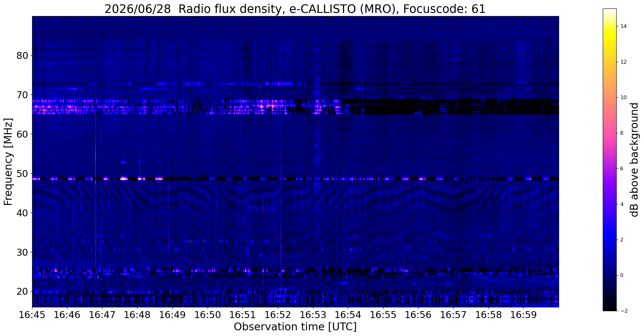Click the 'Observation time [UTC]' x-axis label

295,327
